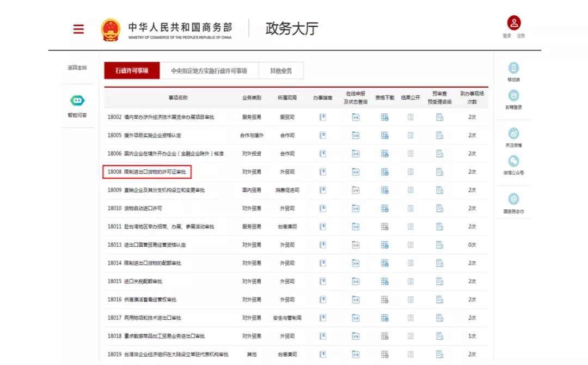Click the 移动端 mobile app icon

514,68
